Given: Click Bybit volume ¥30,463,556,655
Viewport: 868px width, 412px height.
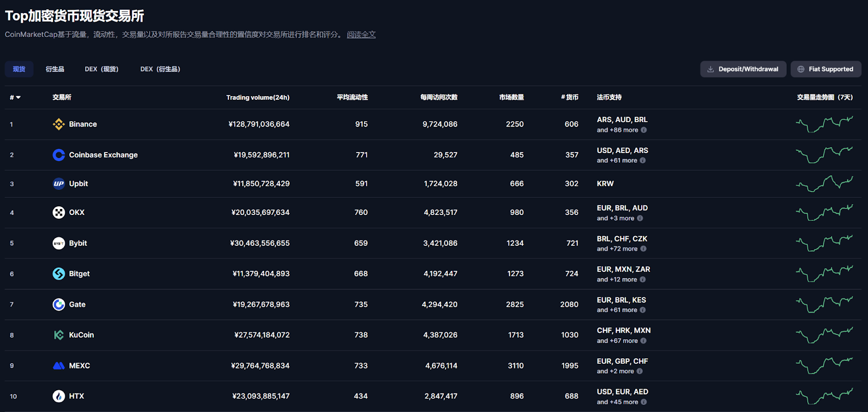Looking at the screenshot, I should (x=260, y=243).
